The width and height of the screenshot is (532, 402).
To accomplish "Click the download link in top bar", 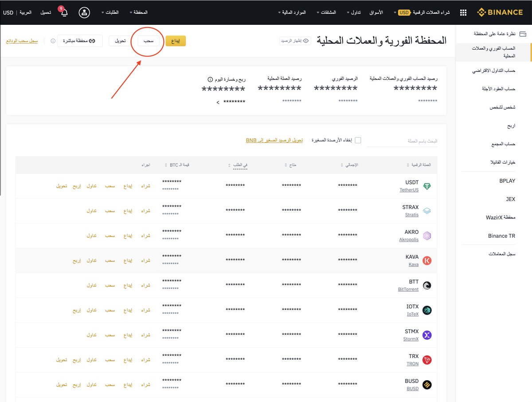I will [46, 12].
